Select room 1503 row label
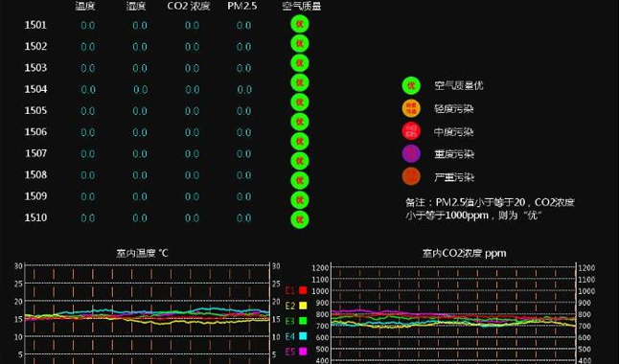619x364 pixels. [x=35, y=68]
